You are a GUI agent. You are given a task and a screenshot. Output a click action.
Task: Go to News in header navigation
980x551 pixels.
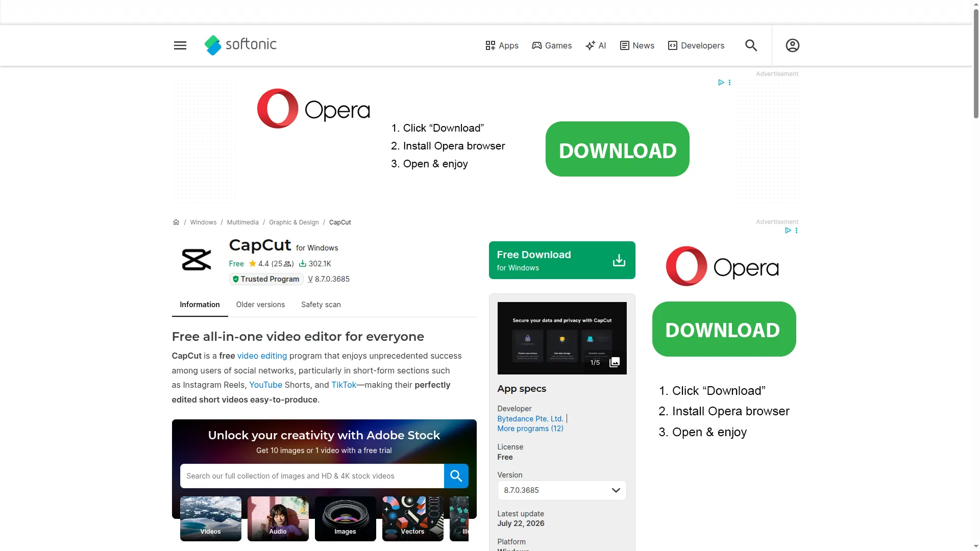[x=637, y=45]
